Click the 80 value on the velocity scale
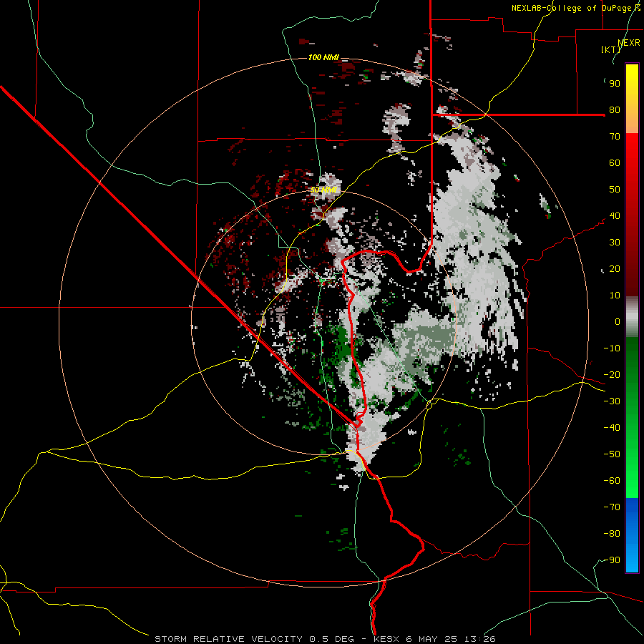The image size is (644, 644). (x=615, y=110)
